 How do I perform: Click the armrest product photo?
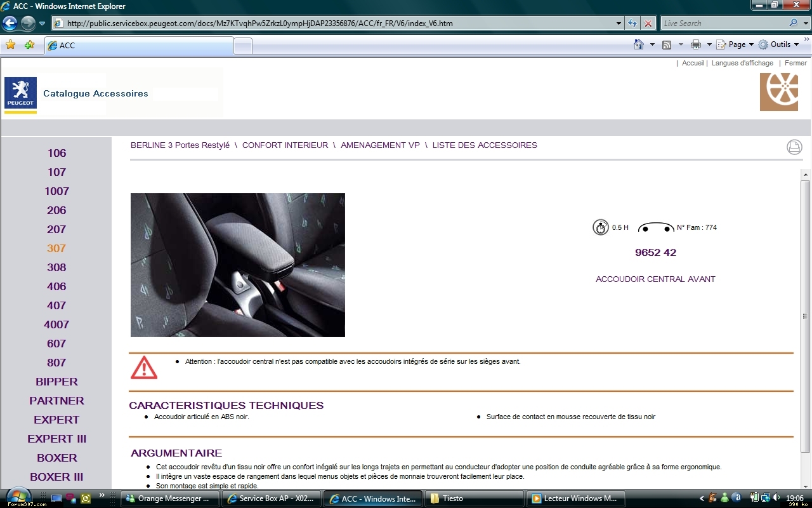pyautogui.click(x=238, y=265)
